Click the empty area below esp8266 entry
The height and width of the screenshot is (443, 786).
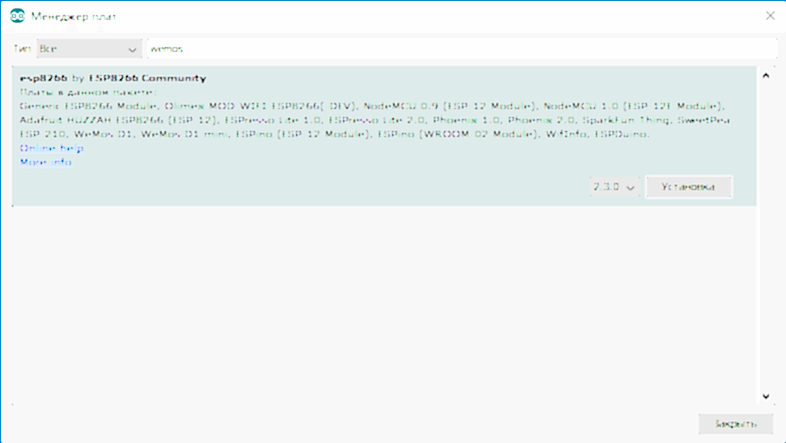pyautogui.click(x=380, y=300)
